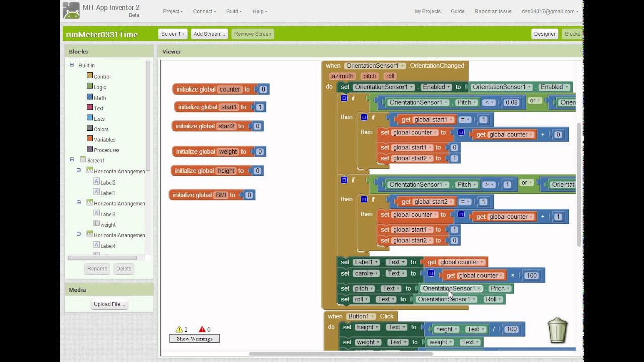Screen dimensions: 644x362
Task: Click the mutator icon on the first if block
Action: pos(344,98)
